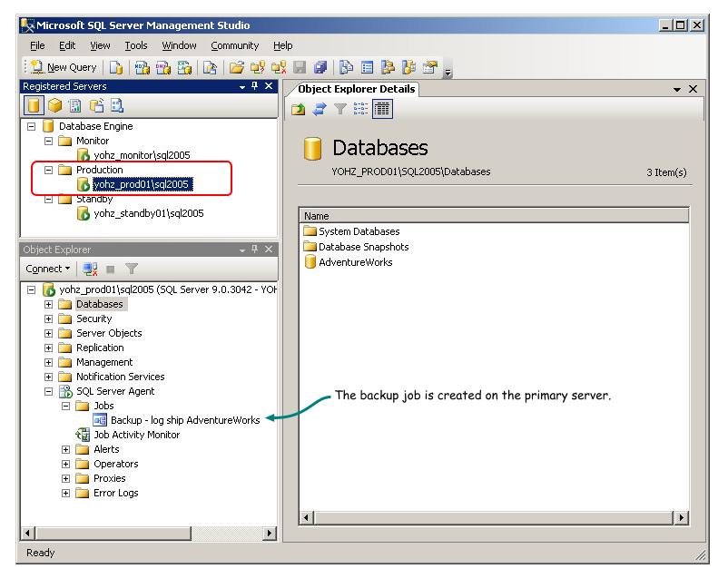Screen dimensions: 718x588
Task: Pin the Registered Servers panel
Action: click(255, 86)
